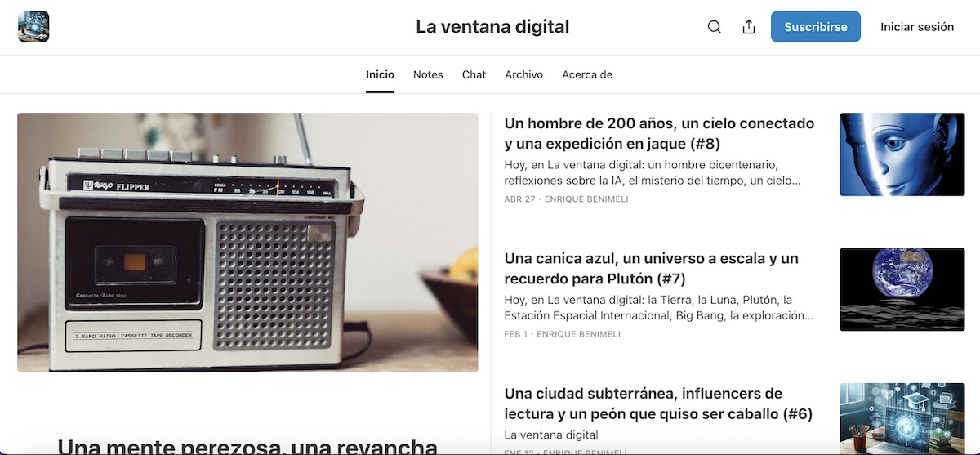Image resolution: width=980 pixels, height=455 pixels.
Task: Click the share upload icon
Action: point(749,27)
